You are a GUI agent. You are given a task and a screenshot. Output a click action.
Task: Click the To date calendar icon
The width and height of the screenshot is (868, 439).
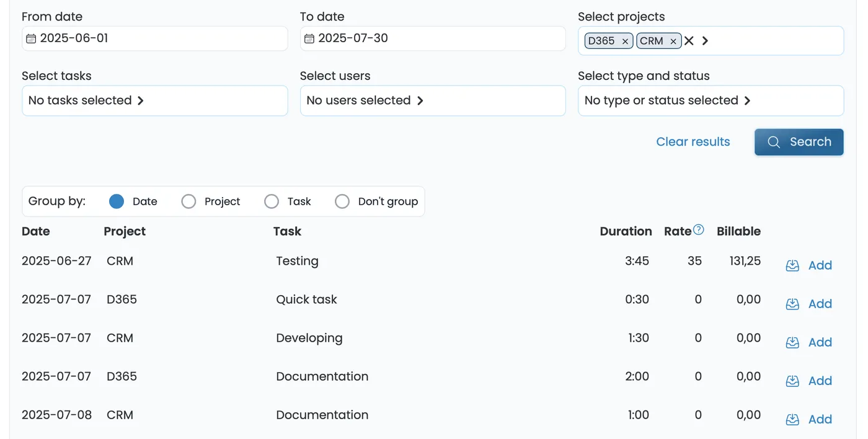309,38
